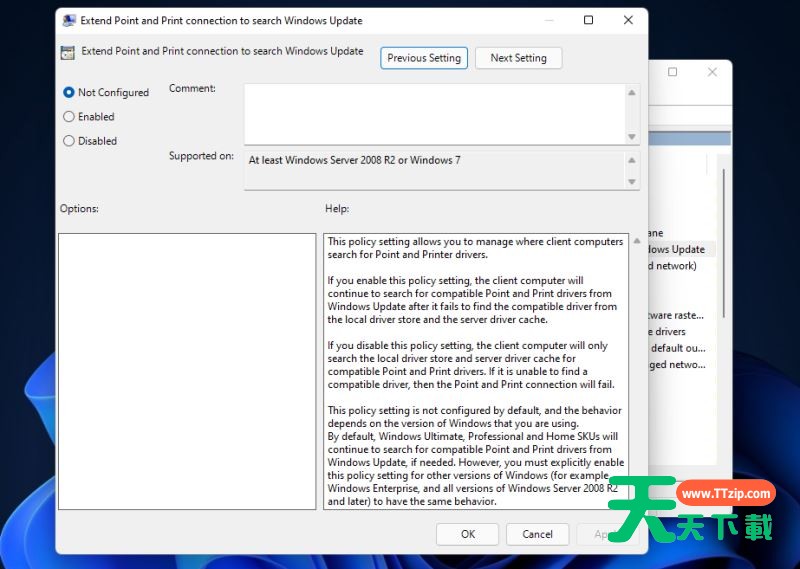Click vertical scrollbar in background window
Image resolution: width=800 pixels, height=569 pixels.
pos(723,244)
